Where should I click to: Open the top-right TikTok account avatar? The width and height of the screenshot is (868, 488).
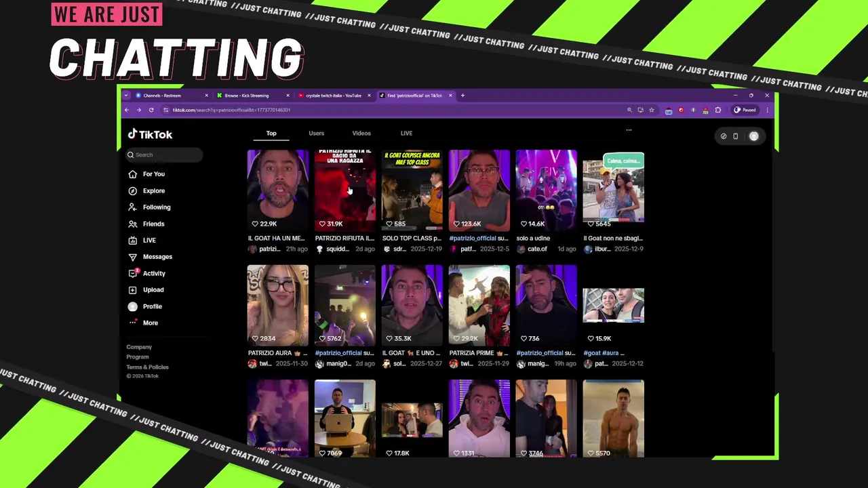(x=754, y=136)
